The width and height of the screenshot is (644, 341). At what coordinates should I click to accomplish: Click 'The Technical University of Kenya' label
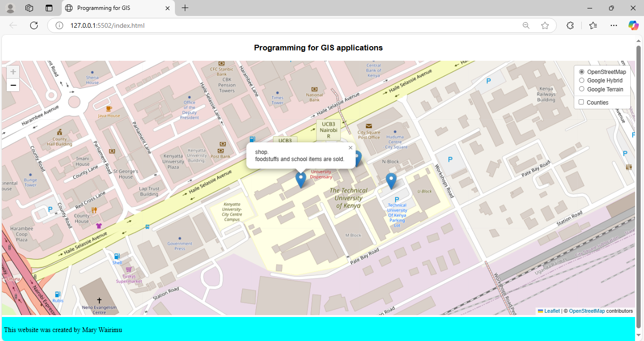point(348,198)
